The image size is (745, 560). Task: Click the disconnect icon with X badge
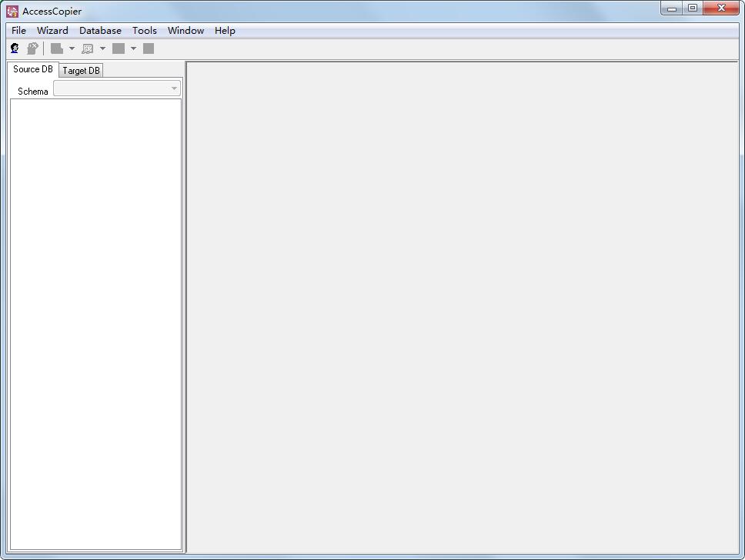(32, 48)
